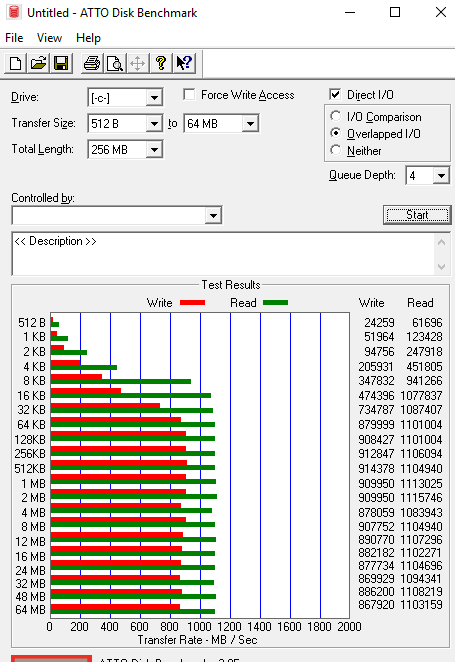This screenshot has width=455, height=662.
Task: Click the context help pointer icon
Action: pos(184,64)
